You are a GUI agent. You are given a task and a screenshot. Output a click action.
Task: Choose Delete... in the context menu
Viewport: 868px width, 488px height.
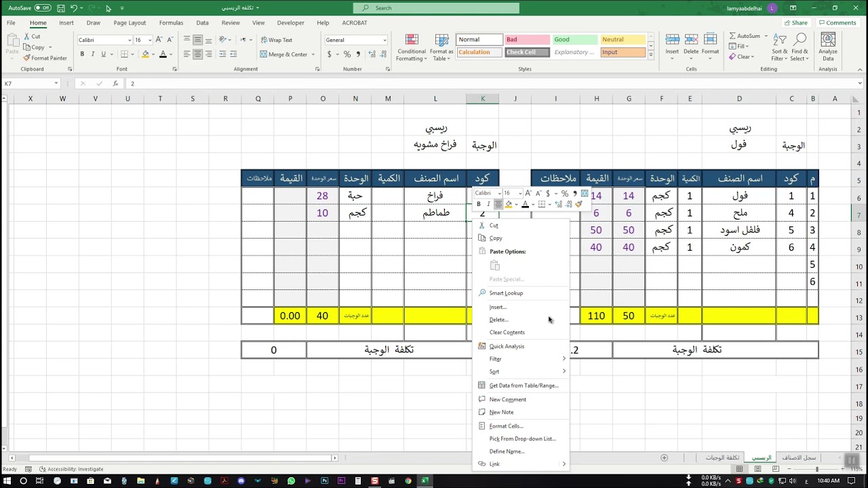(x=521, y=320)
